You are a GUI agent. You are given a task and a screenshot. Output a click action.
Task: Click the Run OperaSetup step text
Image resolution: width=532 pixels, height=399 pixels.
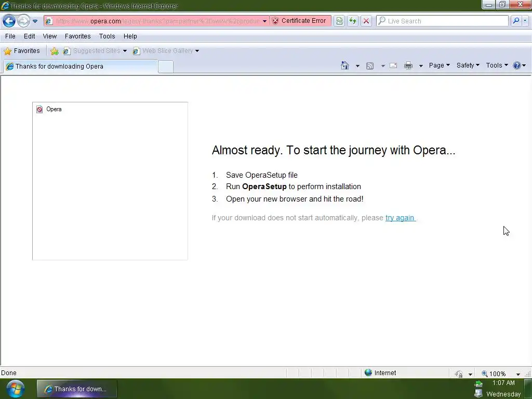click(x=294, y=187)
